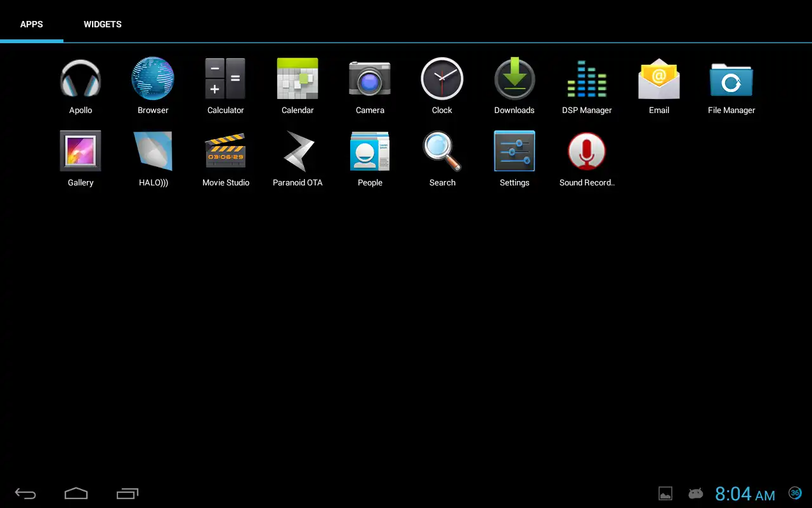The height and width of the screenshot is (508, 812).
Task: Launch Paranoid OTA updater
Action: (298, 158)
